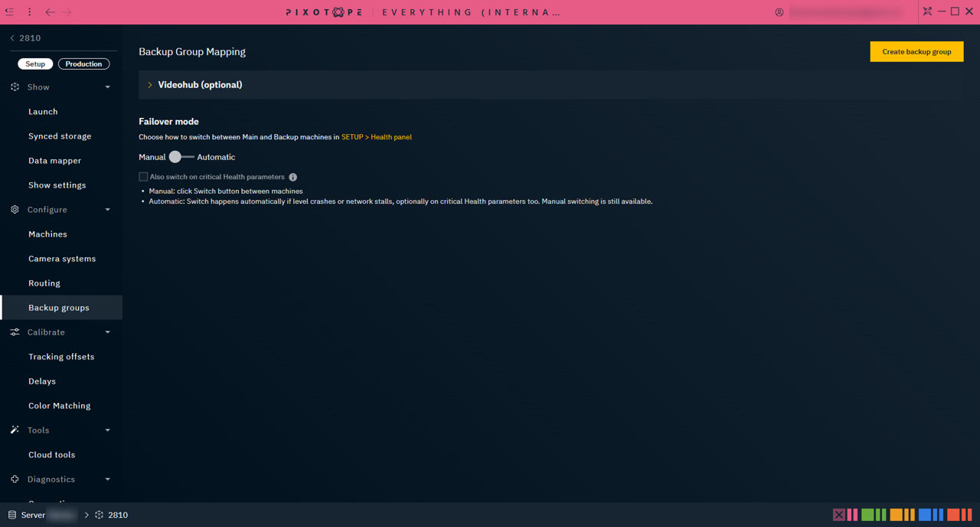This screenshot has height=527, width=980.
Task: Open Camera systems in the sidebar
Action: [x=62, y=259]
